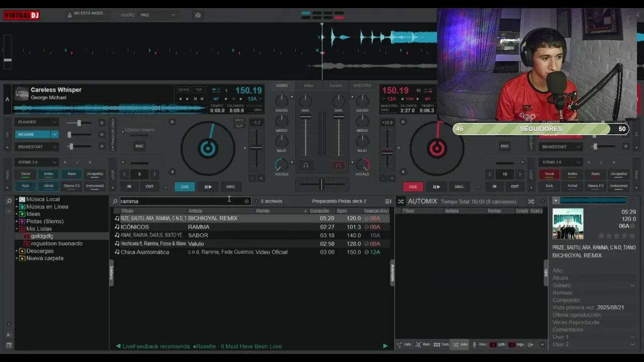Click the left deck loop OUT button
The width and height of the screenshot is (644, 362).
(149, 187)
